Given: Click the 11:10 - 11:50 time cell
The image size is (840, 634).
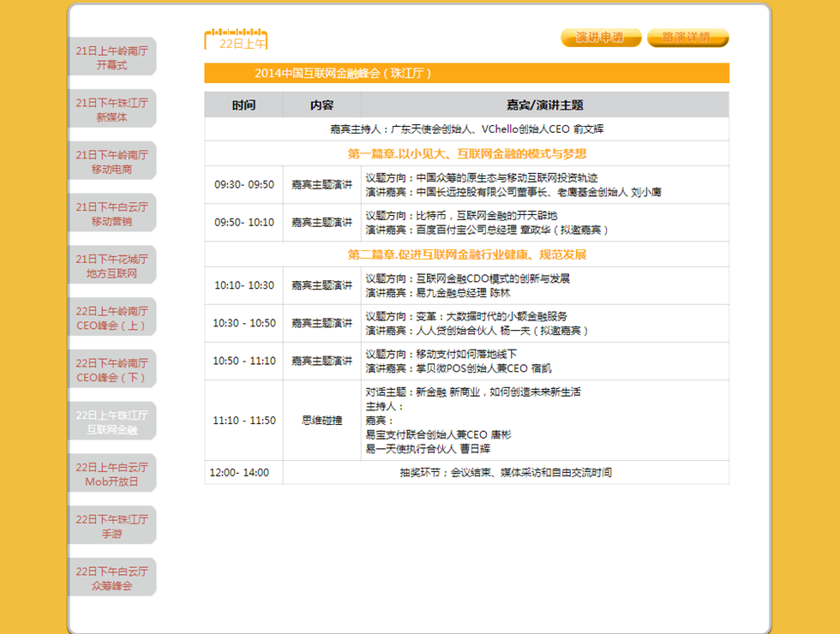Looking at the screenshot, I should coord(243,421).
